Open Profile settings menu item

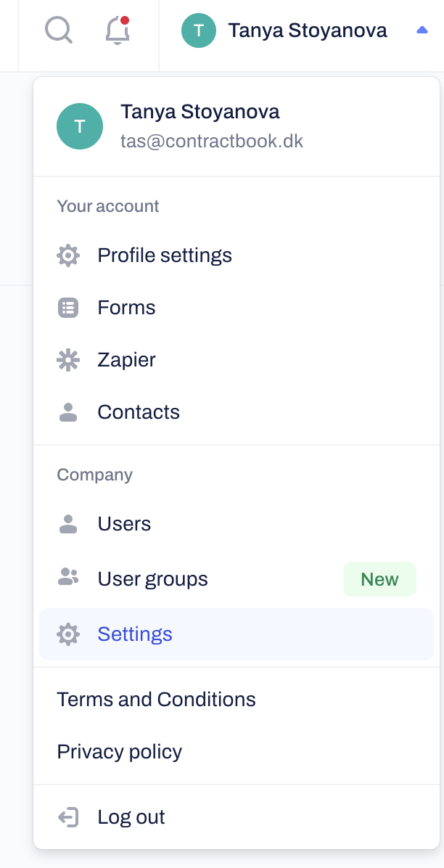[x=165, y=255]
